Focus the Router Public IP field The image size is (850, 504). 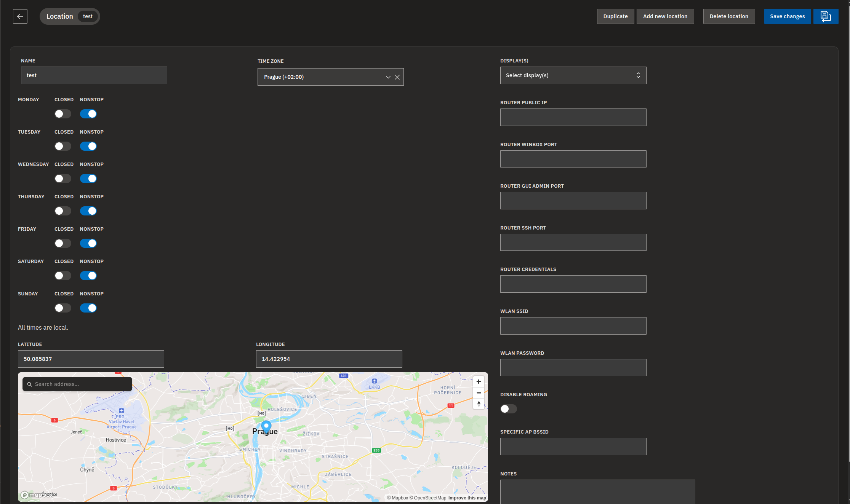[573, 117]
